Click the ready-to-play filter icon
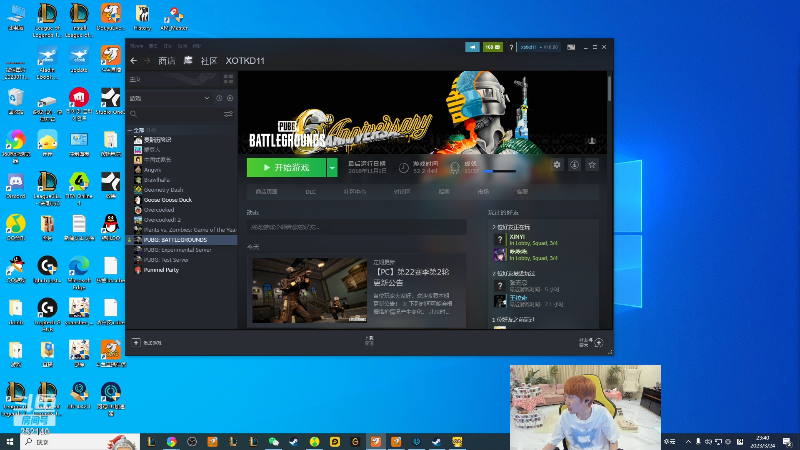 [x=230, y=98]
